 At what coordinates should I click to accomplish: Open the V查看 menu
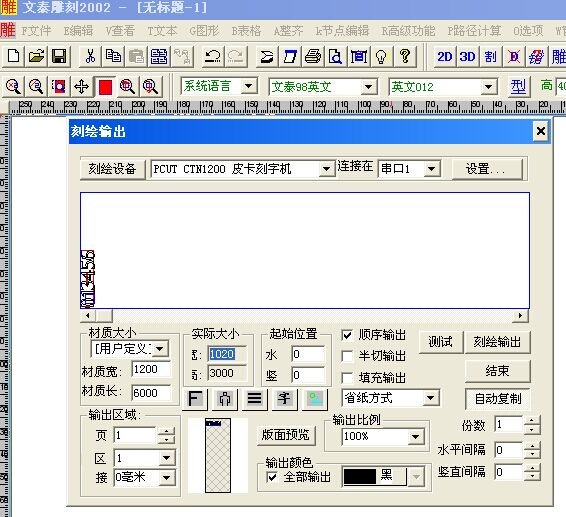point(120,31)
